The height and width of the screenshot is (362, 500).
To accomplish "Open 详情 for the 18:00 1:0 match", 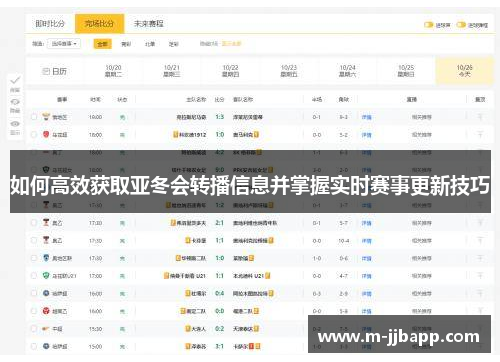I will tap(366, 135).
